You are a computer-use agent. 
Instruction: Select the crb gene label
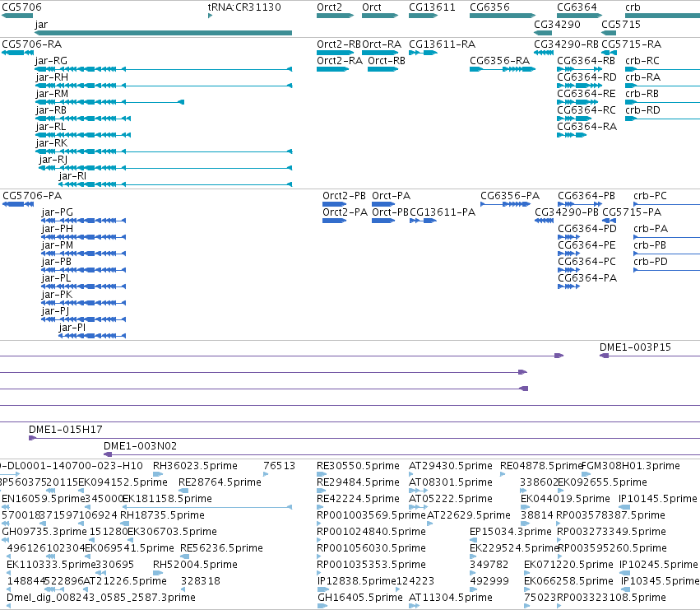633,7
